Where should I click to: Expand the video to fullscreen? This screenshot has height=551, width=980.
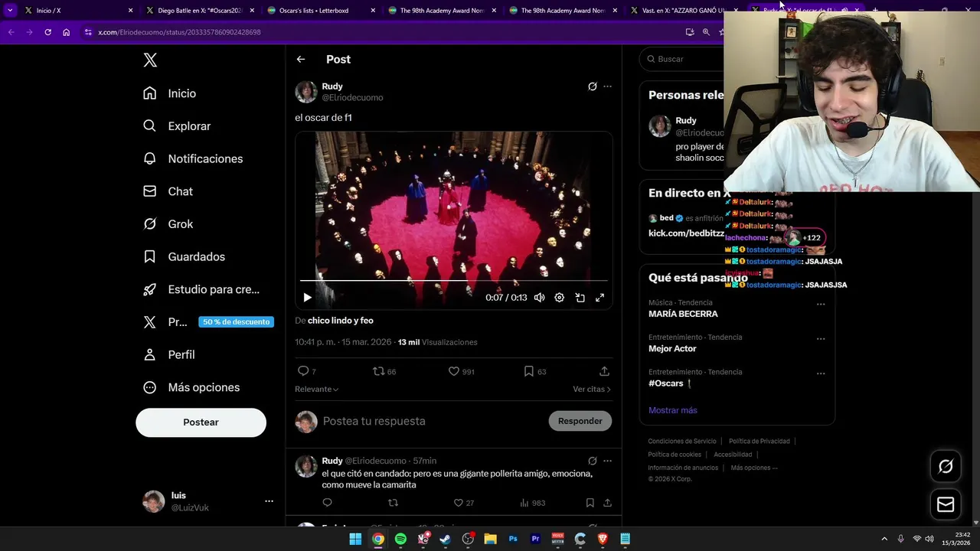coord(599,298)
